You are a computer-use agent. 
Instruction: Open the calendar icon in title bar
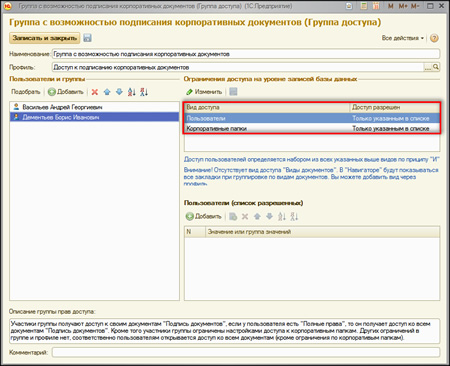click(x=376, y=6)
